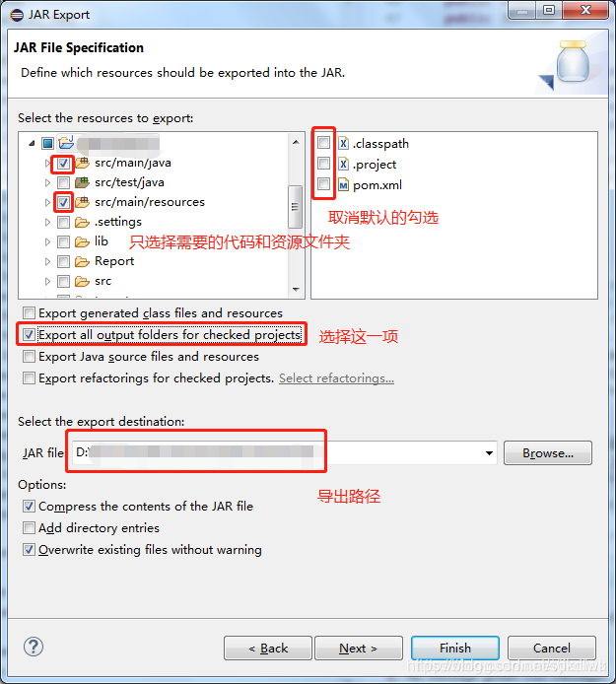The height and width of the screenshot is (684, 616).
Task: Click the resource tree vertical scrollbar handle
Action: 296,207
